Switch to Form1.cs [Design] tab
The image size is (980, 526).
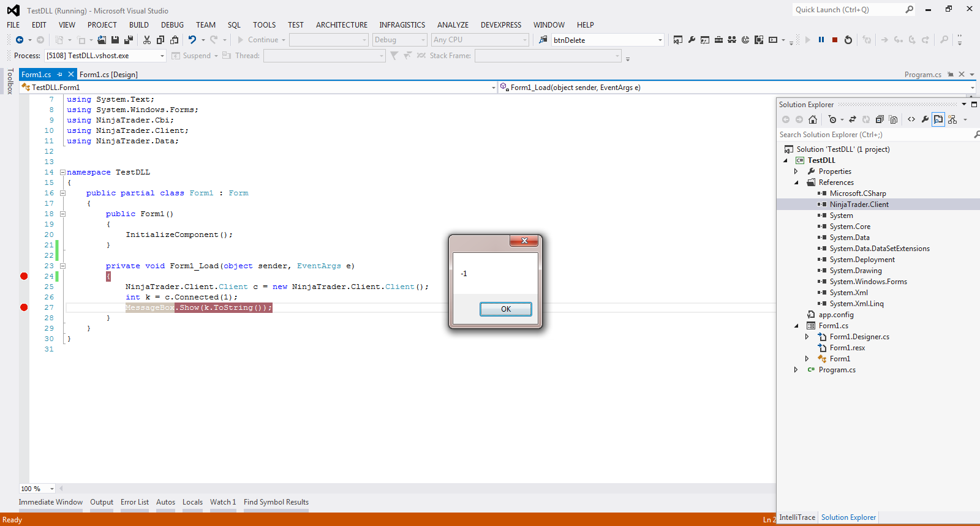[x=108, y=75]
